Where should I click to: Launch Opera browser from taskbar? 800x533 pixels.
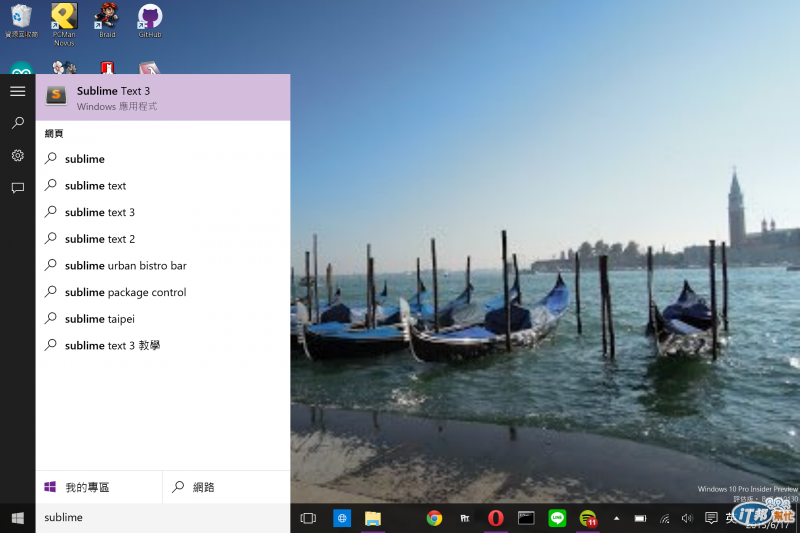point(495,518)
